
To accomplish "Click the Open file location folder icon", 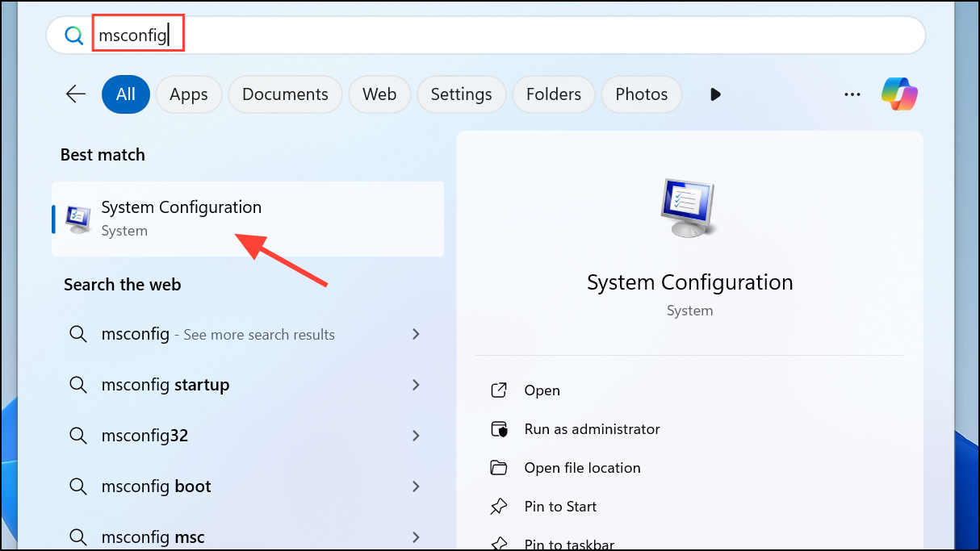I will 499,468.
